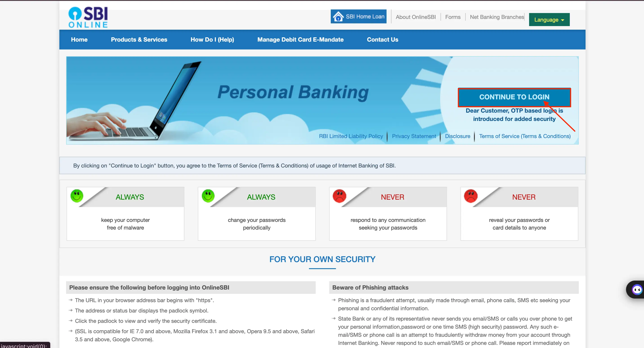Image resolution: width=644 pixels, height=348 pixels.
Task: Expand the How Do I Help menu
Action: 212,39
